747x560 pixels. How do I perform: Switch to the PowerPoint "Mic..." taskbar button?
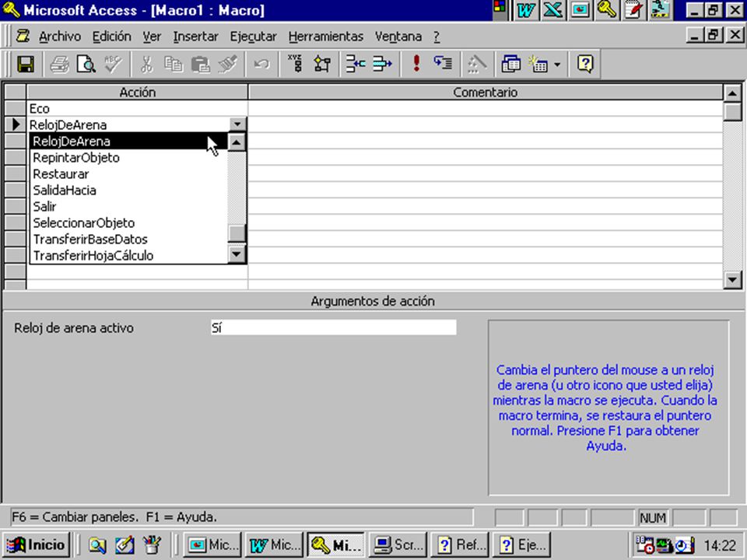[212, 544]
